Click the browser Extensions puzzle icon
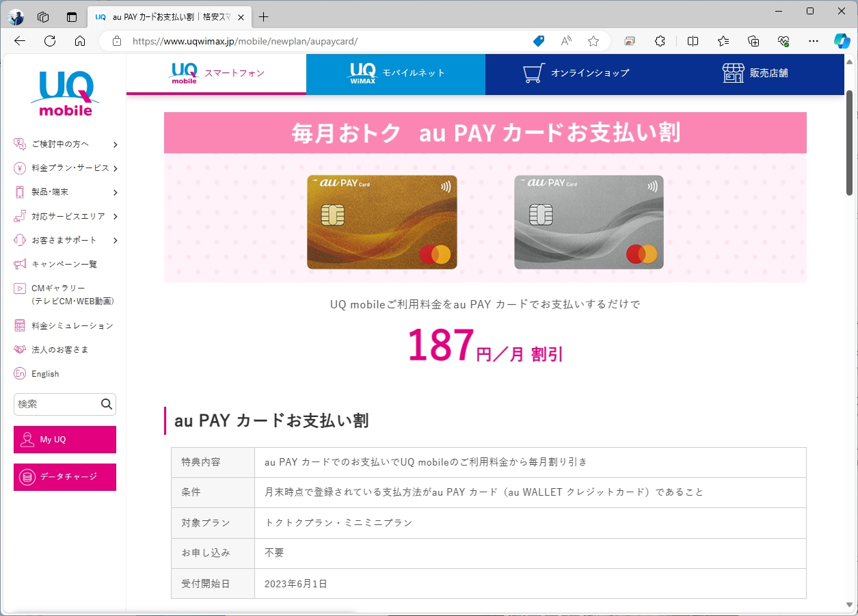The width and height of the screenshot is (858, 616). click(659, 41)
